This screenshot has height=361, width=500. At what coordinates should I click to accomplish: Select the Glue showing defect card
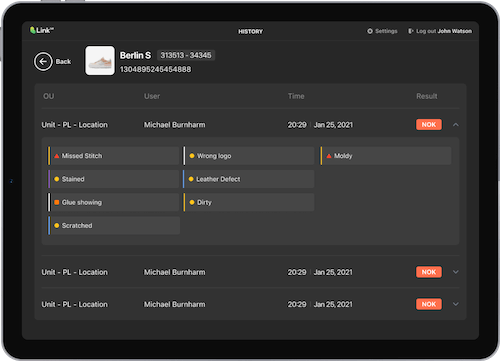coord(114,202)
